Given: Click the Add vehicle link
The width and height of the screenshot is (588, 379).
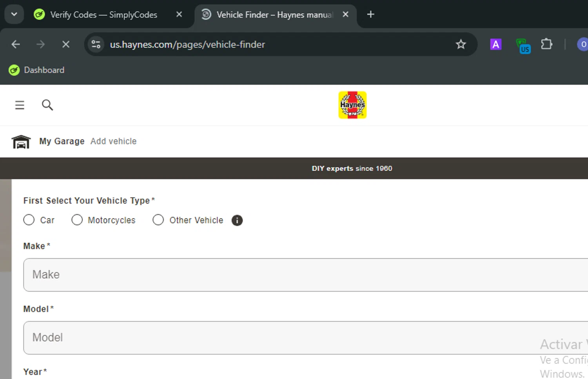Looking at the screenshot, I should coord(114,141).
